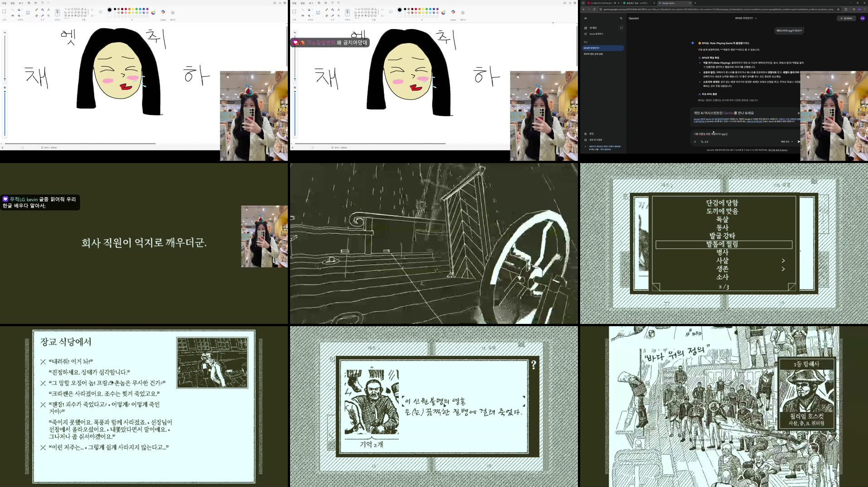Screen dimensions: 868x487
Task: Open the 빠른 모드 dropdown in Gemini
Action: point(787,141)
